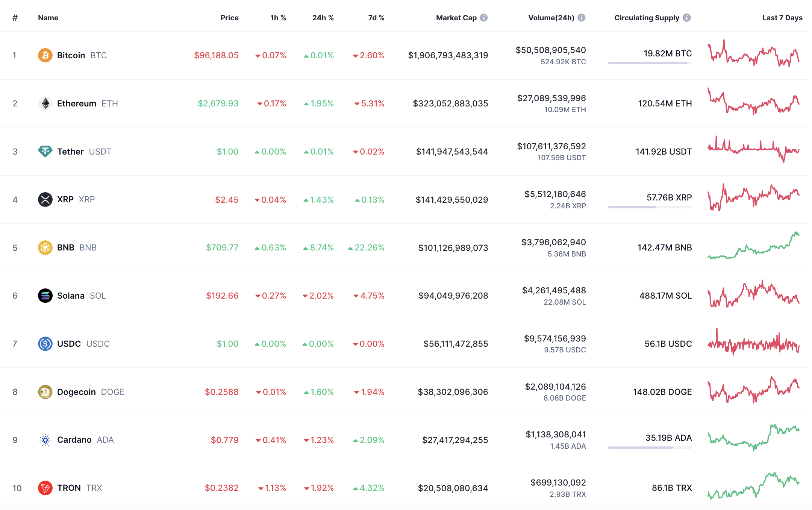The image size is (812, 510).
Task: Click the Dogecoin logo icon
Action: pos(45,392)
